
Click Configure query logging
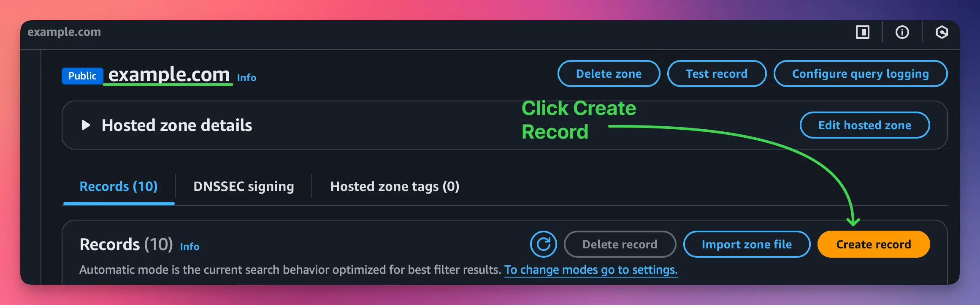(860, 74)
